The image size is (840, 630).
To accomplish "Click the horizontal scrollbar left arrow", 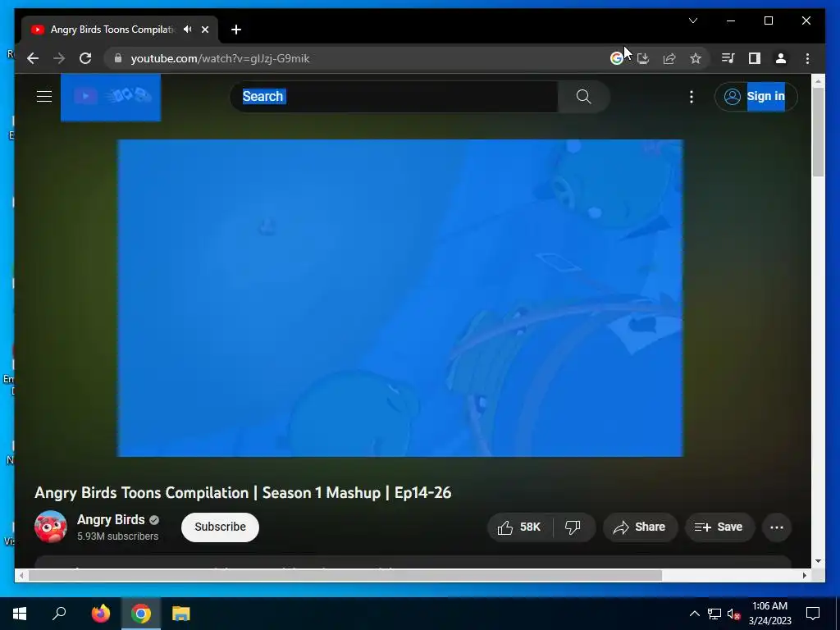I will (21, 575).
